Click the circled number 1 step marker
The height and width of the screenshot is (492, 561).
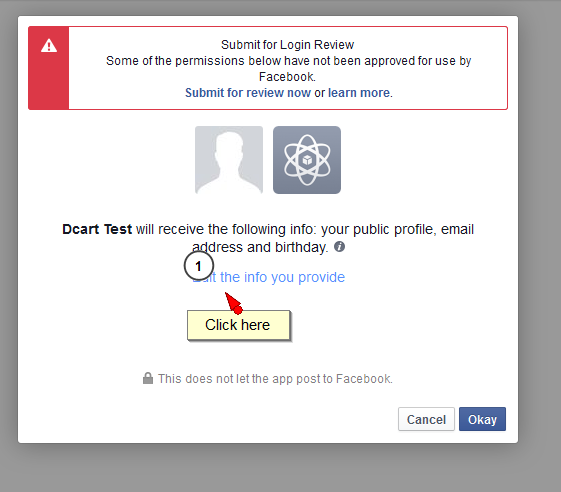tap(199, 266)
